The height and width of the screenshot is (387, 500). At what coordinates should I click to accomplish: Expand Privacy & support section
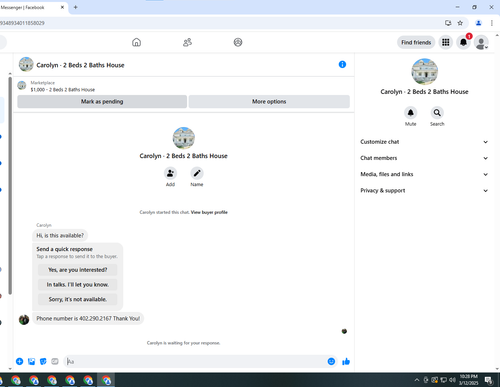click(424, 190)
